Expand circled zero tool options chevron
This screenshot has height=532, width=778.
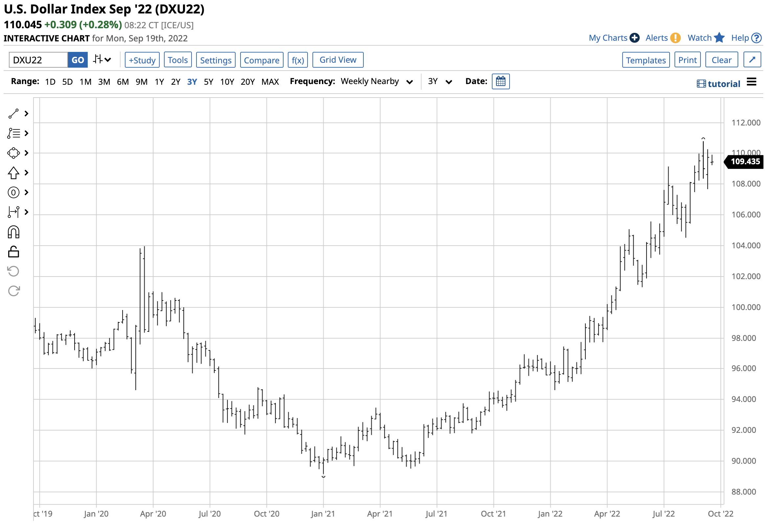[26, 193]
